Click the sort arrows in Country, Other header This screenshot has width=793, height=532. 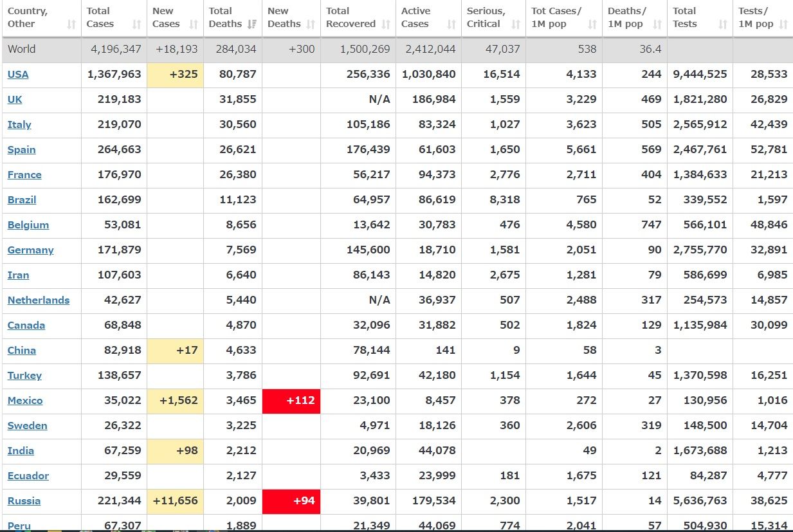coord(71,24)
